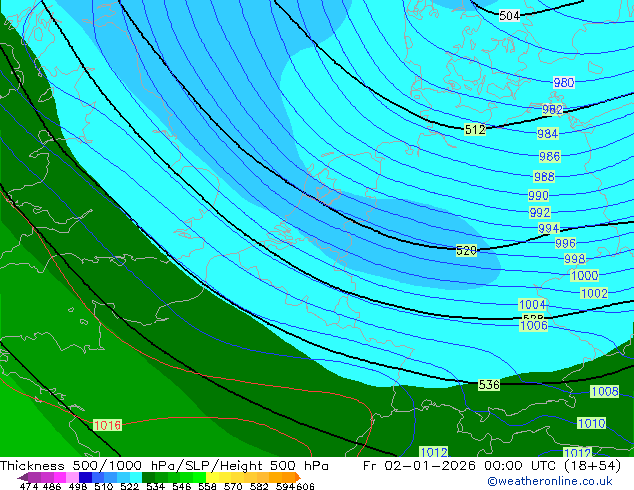Click the red 1016 isobar label
634x490 pixels.
107,425
